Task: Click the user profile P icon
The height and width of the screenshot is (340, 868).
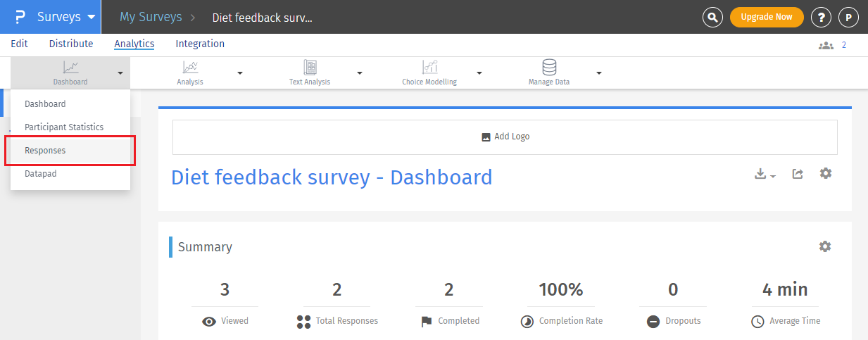Action: pos(849,17)
